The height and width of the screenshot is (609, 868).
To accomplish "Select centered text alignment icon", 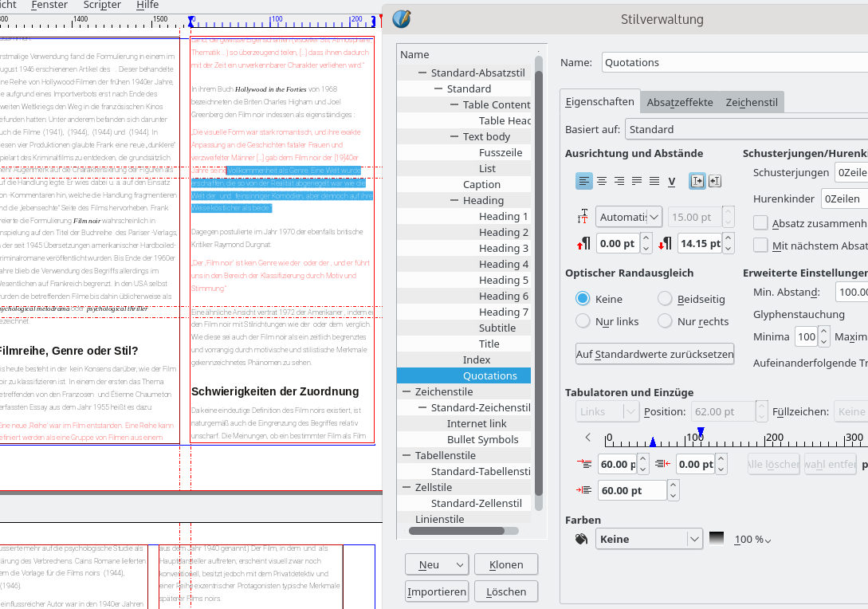I will (x=602, y=182).
